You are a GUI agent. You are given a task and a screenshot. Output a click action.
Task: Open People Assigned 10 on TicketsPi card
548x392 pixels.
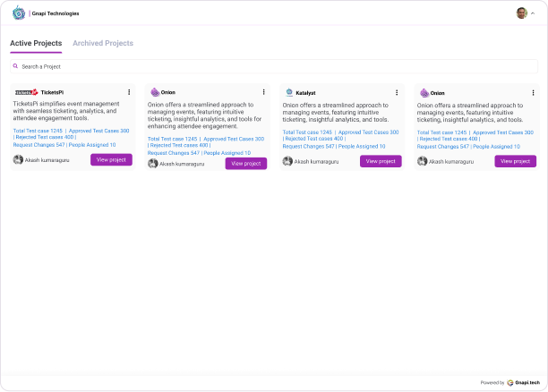point(92,145)
